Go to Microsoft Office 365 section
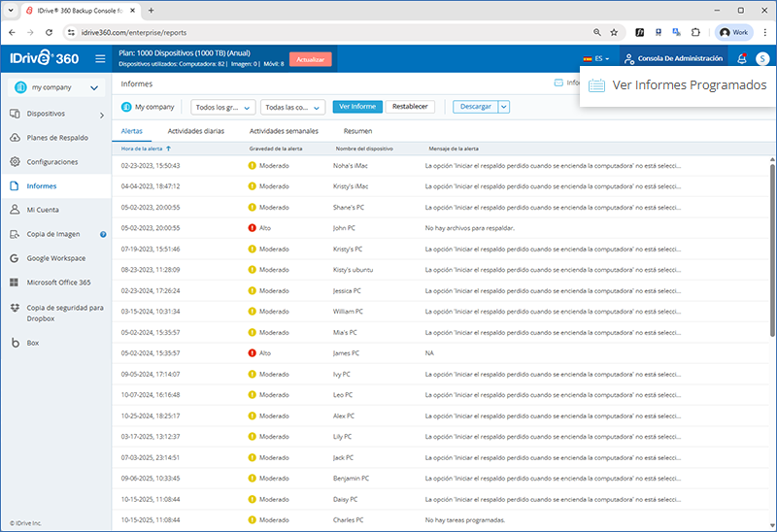777x532 pixels. pyautogui.click(x=58, y=283)
